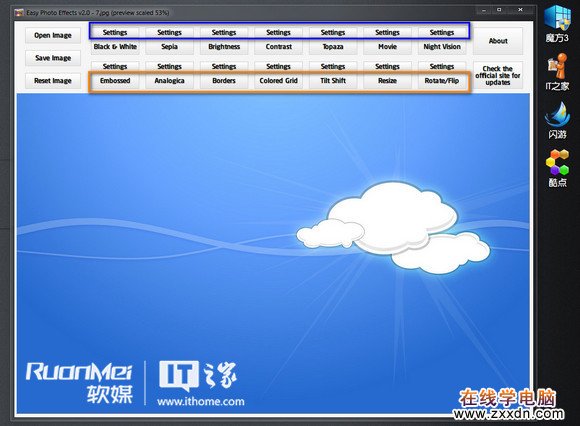Open the About dialog
580x426 pixels.
click(x=498, y=41)
